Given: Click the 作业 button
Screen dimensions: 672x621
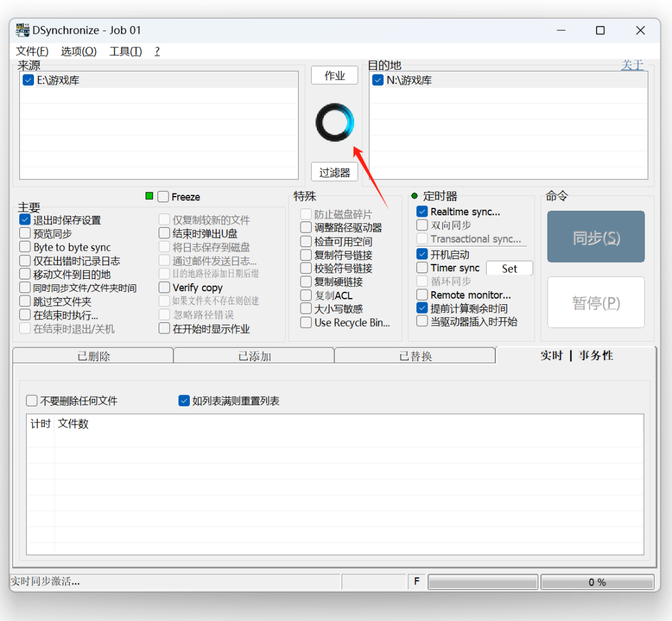Looking at the screenshot, I should pyautogui.click(x=335, y=75).
